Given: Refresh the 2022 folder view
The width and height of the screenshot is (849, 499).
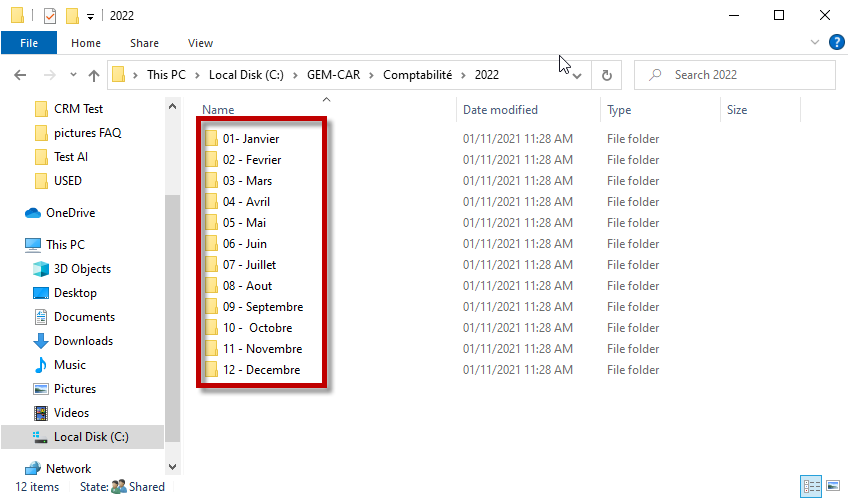Looking at the screenshot, I should [606, 75].
